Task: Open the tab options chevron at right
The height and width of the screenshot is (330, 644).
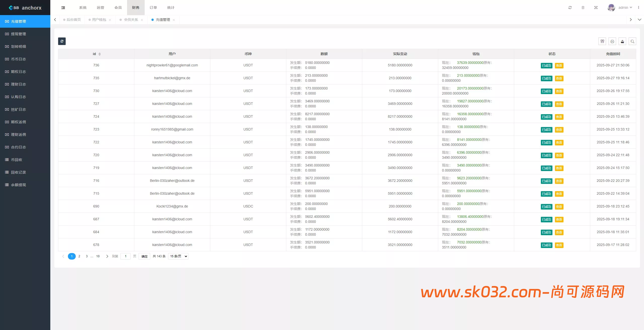Action: coord(639,20)
